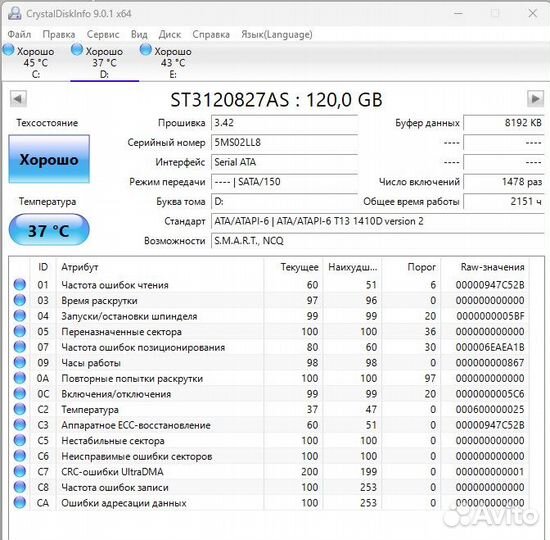
Task: Click status orb of attribute C3
Action: [20, 425]
